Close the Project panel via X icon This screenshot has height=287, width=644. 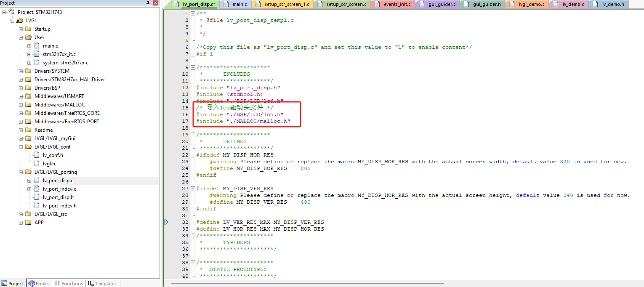(155, 3)
